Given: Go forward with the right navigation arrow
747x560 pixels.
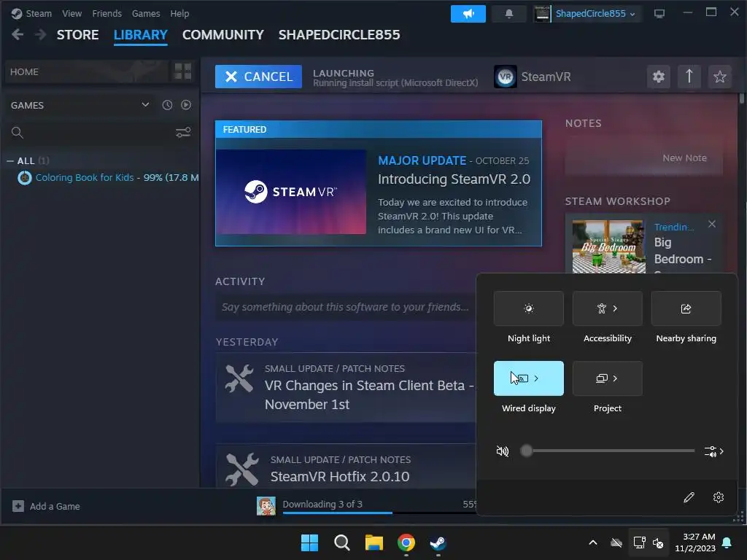Looking at the screenshot, I should [41, 35].
